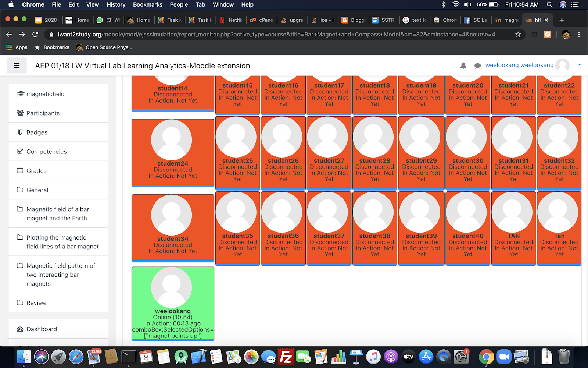Open the Apps shortcut in bookmarks bar
The width and height of the screenshot is (588, 368).
[17, 47]
